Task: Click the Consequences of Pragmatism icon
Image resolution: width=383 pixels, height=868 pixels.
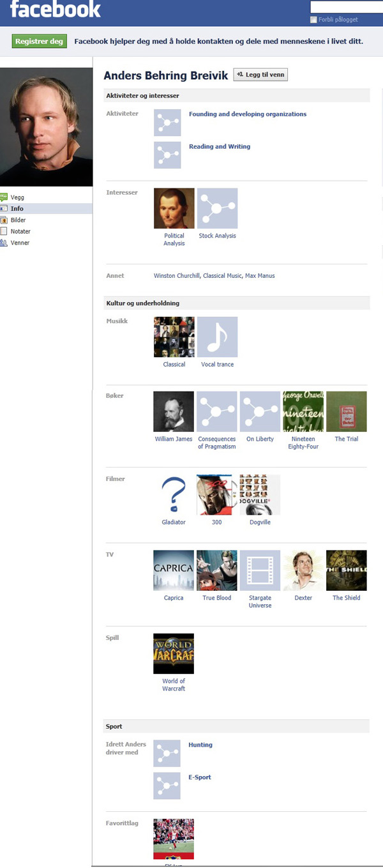Action: (217, 412)
